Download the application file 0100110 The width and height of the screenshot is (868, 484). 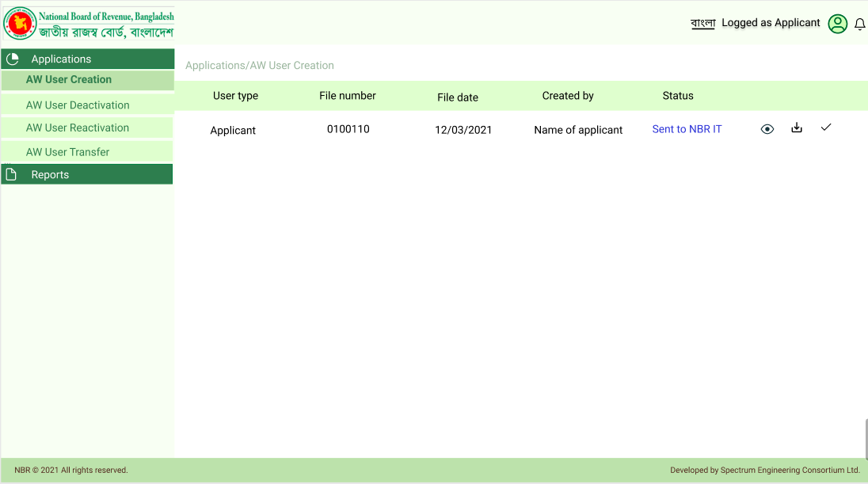pyautogui.click(x=797, y=128)
